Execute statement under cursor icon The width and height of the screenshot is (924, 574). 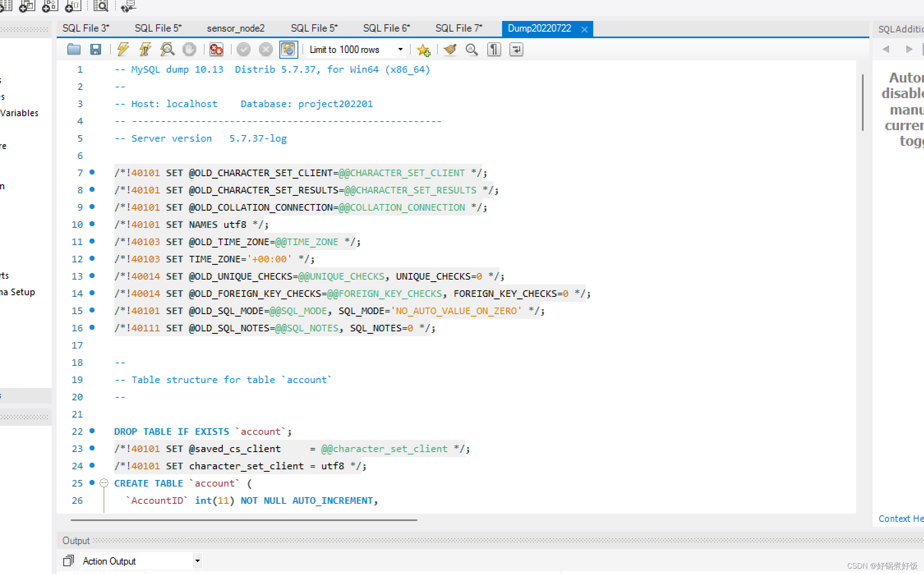point(145,50)
